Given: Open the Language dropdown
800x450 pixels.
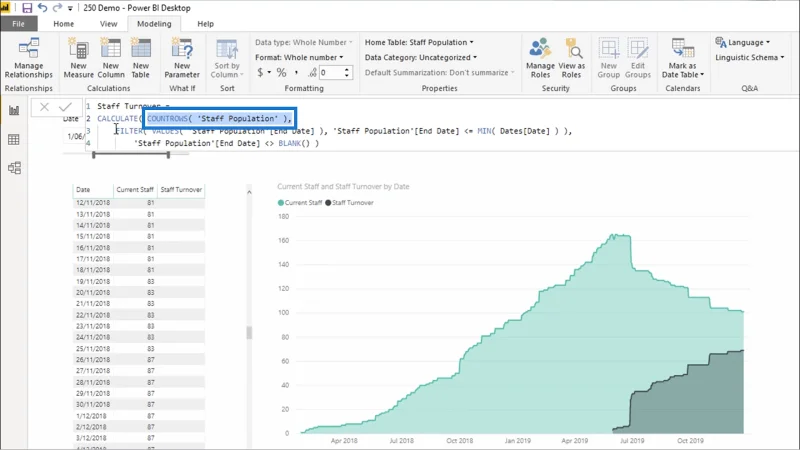Looking at the screenshot, I should pyautogui.click(x=743, y=42).
